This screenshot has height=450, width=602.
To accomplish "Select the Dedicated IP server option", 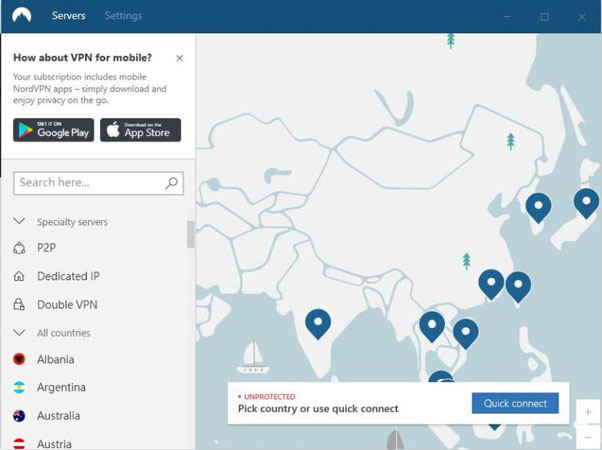I will coord(68,276).
